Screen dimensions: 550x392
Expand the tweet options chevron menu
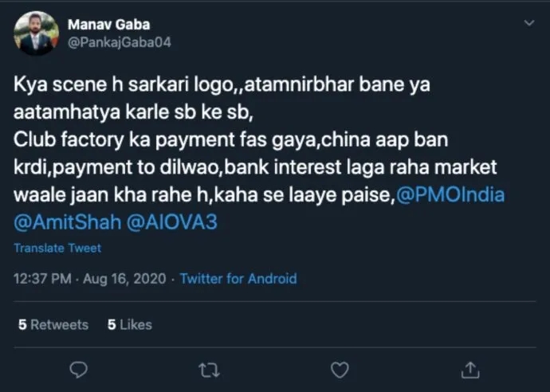coord(528,24)
